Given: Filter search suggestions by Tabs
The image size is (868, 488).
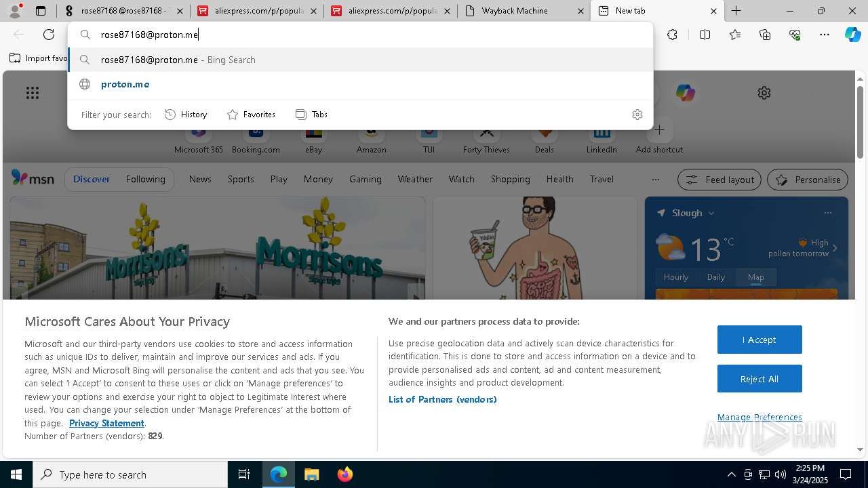Looking at the screenshot, I should click(311, 115).
